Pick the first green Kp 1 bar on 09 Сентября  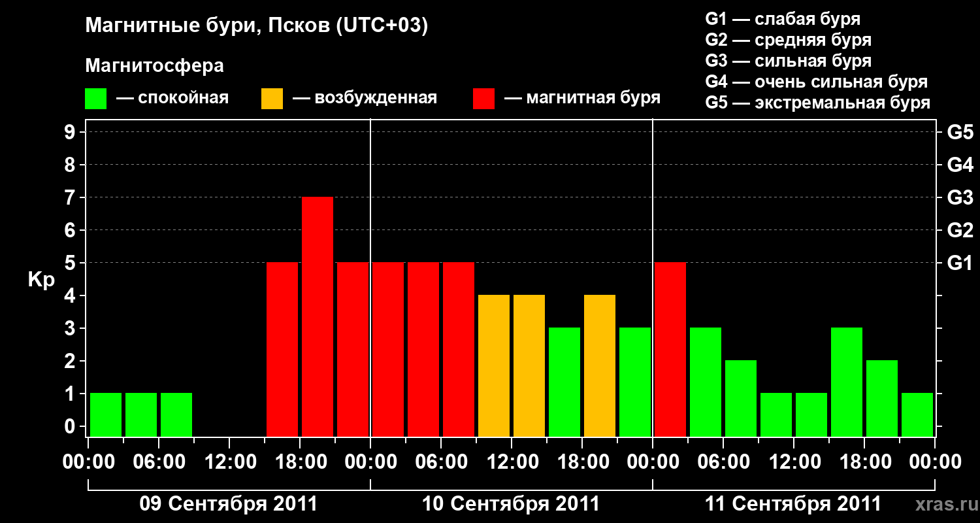[106, 414]
